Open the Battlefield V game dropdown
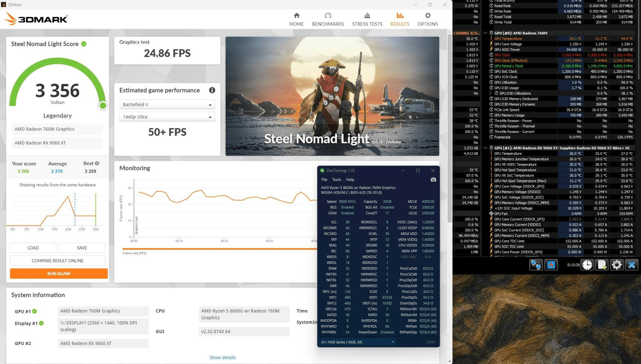 click(x=167, y=104)
